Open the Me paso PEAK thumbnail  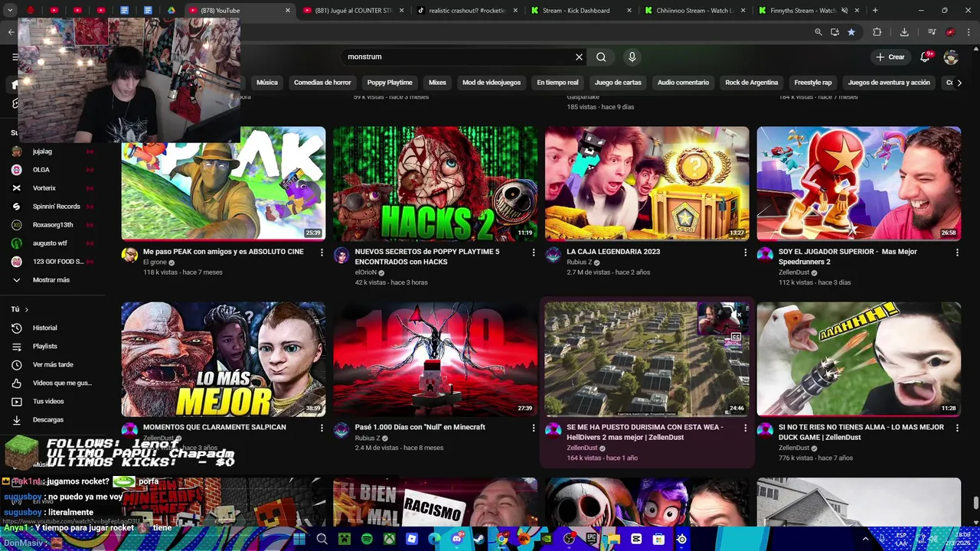224,184
